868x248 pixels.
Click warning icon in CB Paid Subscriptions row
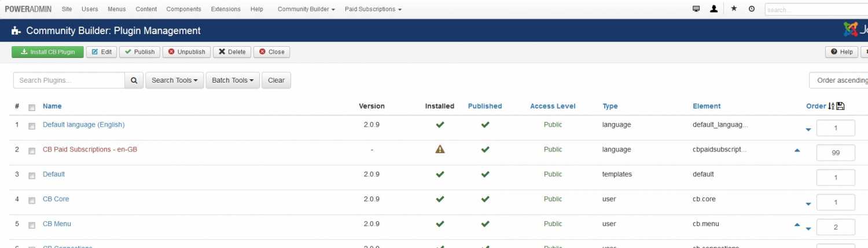(440, 149)
